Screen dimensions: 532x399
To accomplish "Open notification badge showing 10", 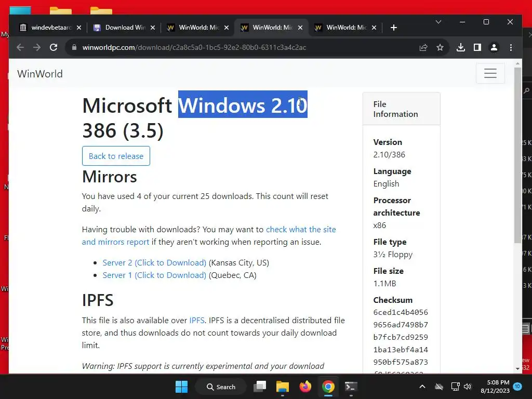I will [x=517, y=386].
